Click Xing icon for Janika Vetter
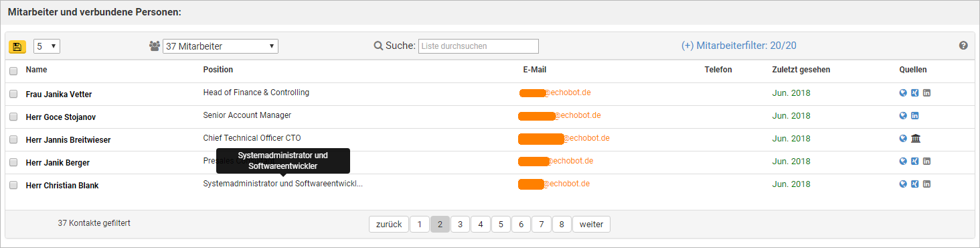Screen dimensions: 980x248 point(914,93)
